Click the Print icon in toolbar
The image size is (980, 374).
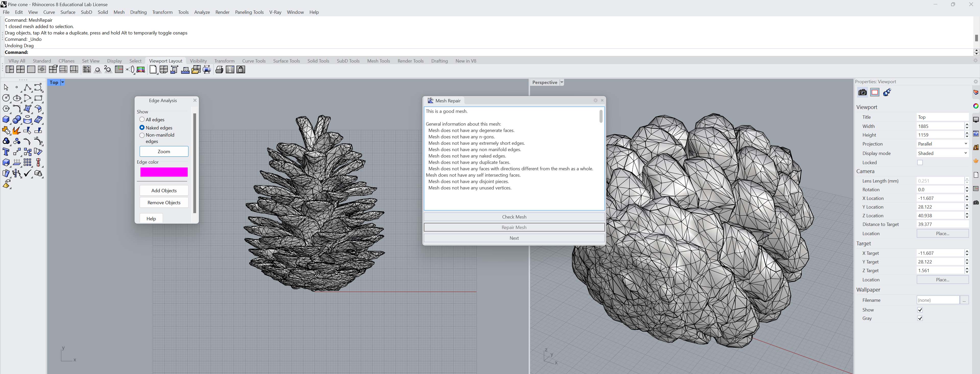pos(219,70)
